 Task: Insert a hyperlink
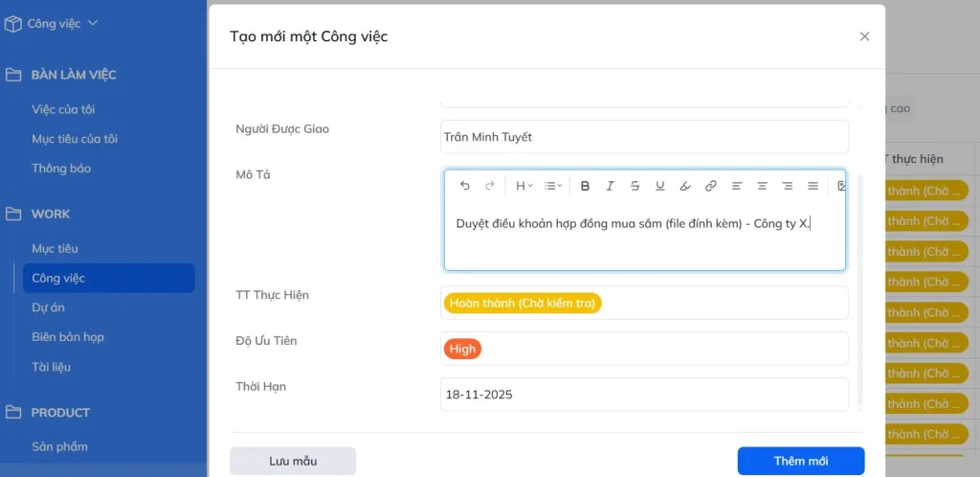711,186
